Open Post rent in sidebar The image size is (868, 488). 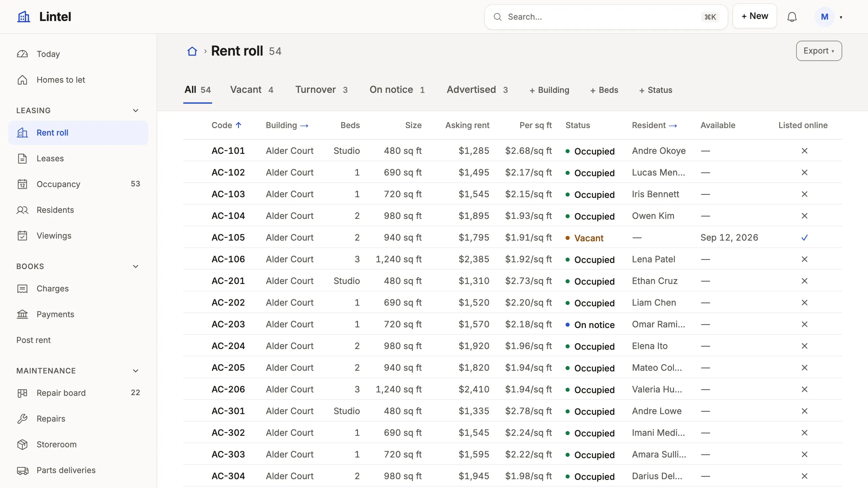(x=34, y=340)
